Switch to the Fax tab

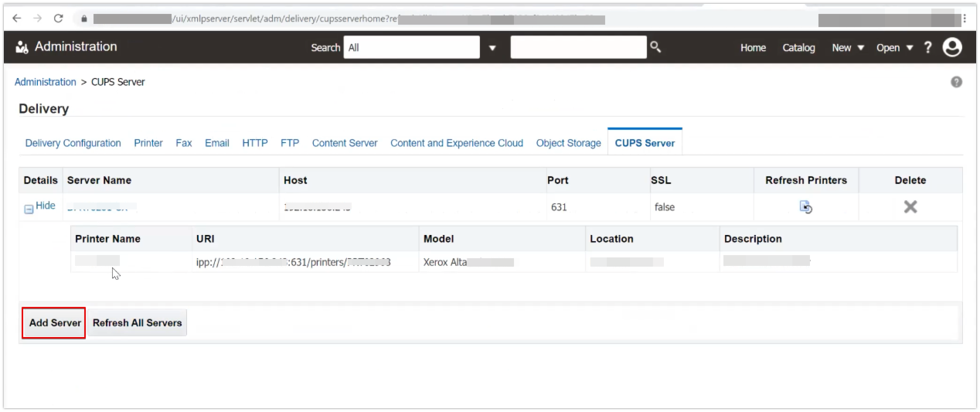click(x=184, y=143)
